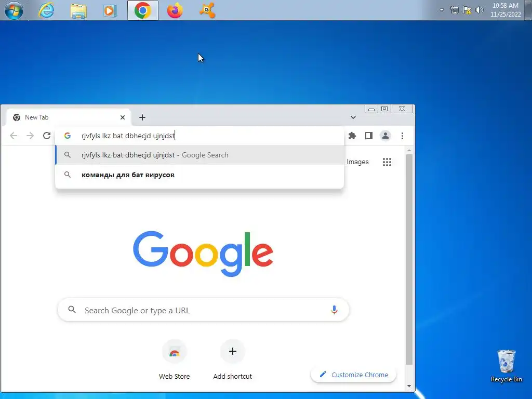The image size is (532, 399).
Task: Open the Windows Start menu orb
Action: tap(14, 10)
